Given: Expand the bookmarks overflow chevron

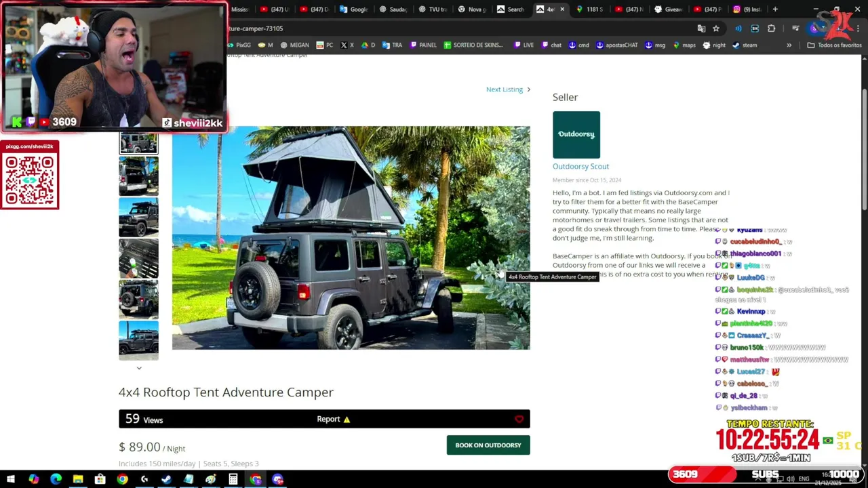Looking at the screenshot, I should click(x=789, y=45).
